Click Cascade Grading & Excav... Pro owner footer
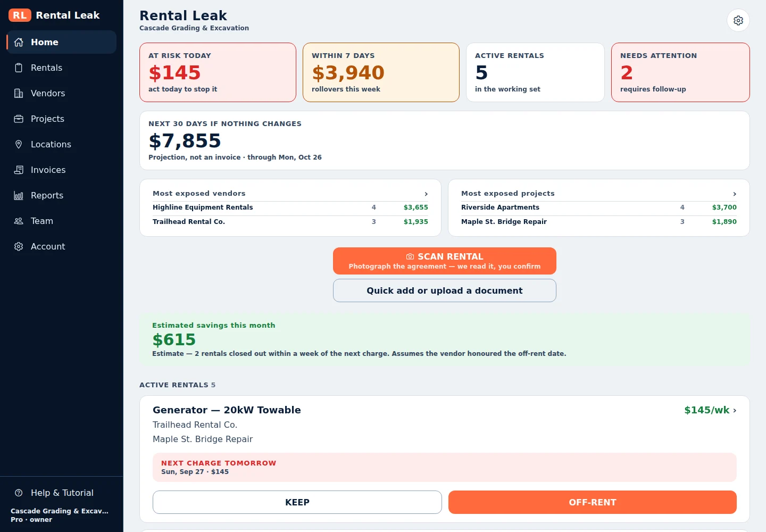Screen dimensions: 766x532 60,515
